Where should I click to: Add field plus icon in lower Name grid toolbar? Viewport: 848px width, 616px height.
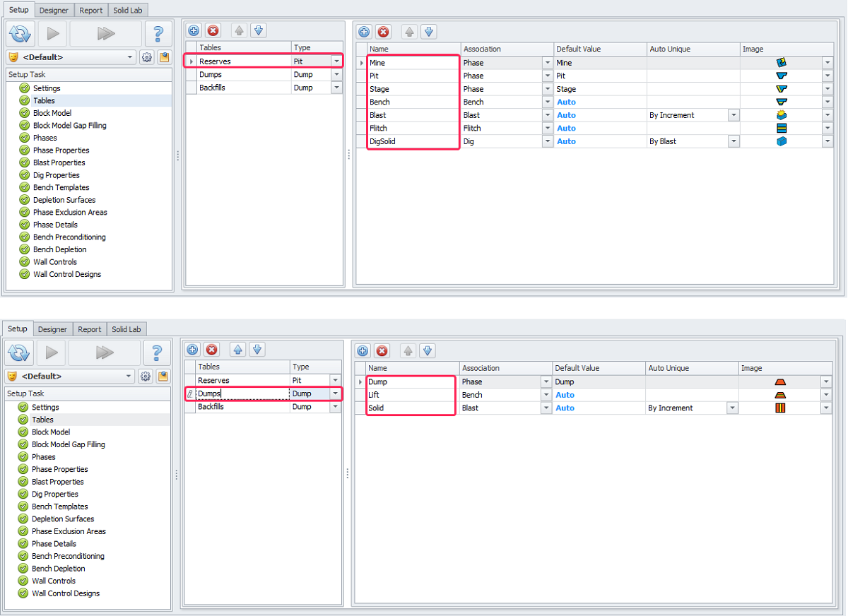(x=363, y=350)
